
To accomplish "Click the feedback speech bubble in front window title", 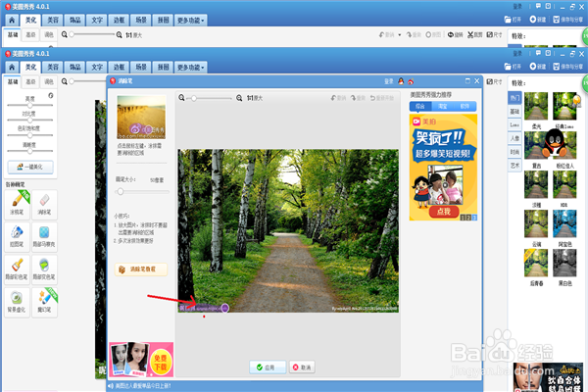I will [538, 53].
